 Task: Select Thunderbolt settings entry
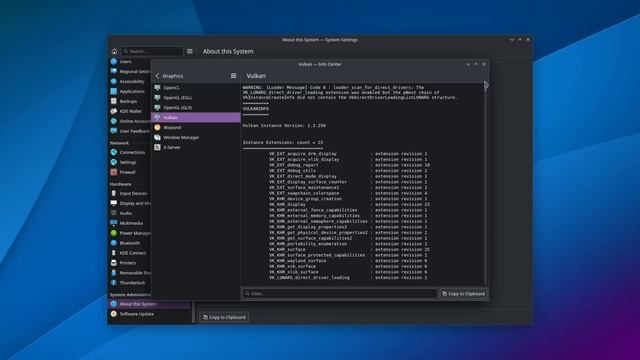pyautogui.click(x=130, y=282)
